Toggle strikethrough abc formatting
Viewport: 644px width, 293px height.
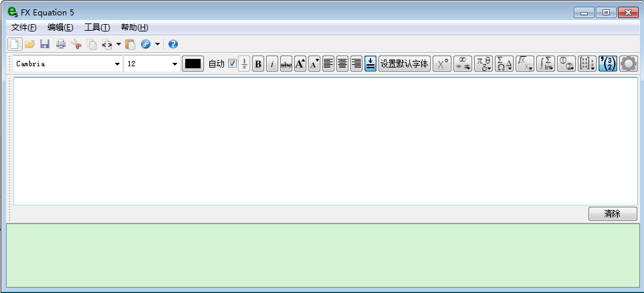tap(286, 64)
